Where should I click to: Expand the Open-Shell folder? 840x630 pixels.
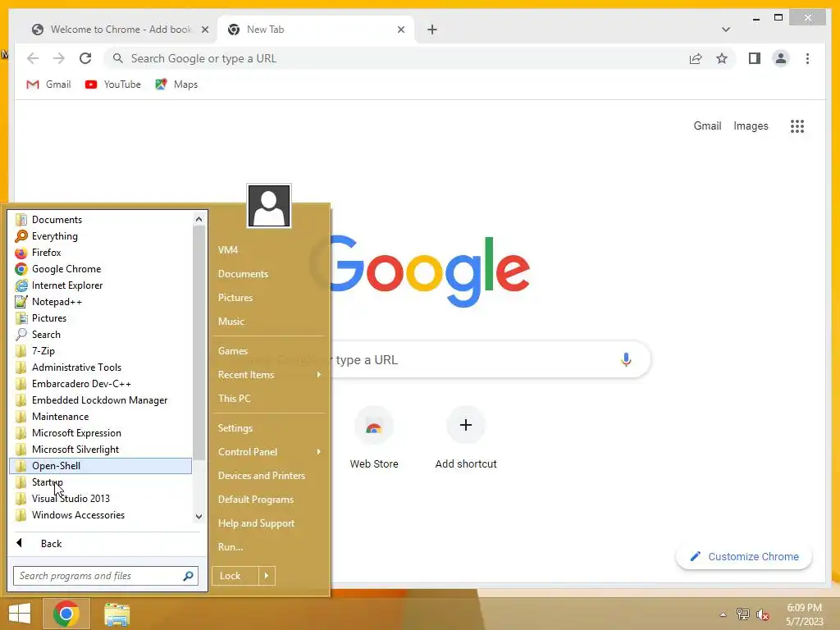point(101,466)
